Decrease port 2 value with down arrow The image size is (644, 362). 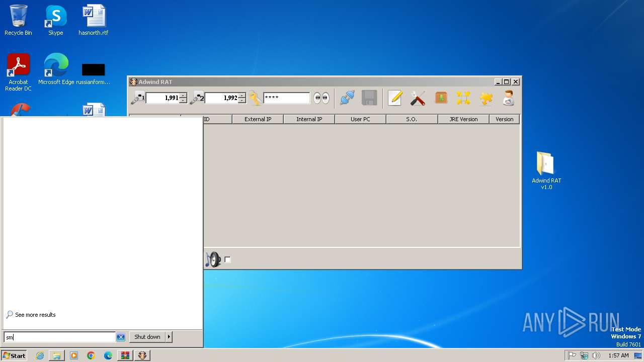pyautogui.click(x=242, y=101)
